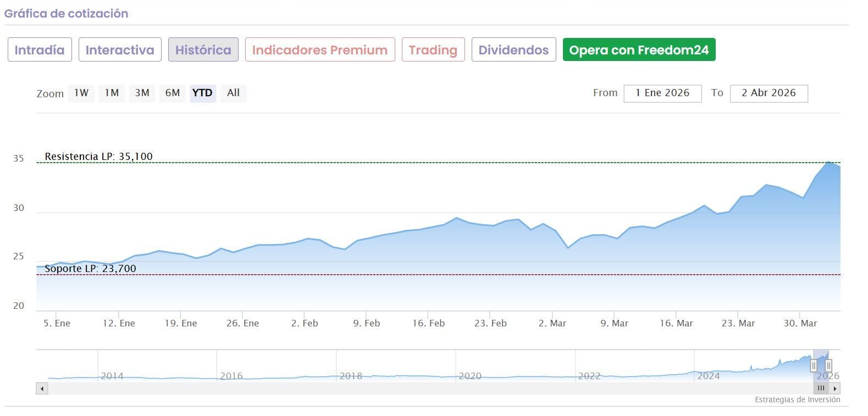Viewport: 868px width, 416px height.
Task: Open the Intradía chart tab
Action: click(40, 50)
